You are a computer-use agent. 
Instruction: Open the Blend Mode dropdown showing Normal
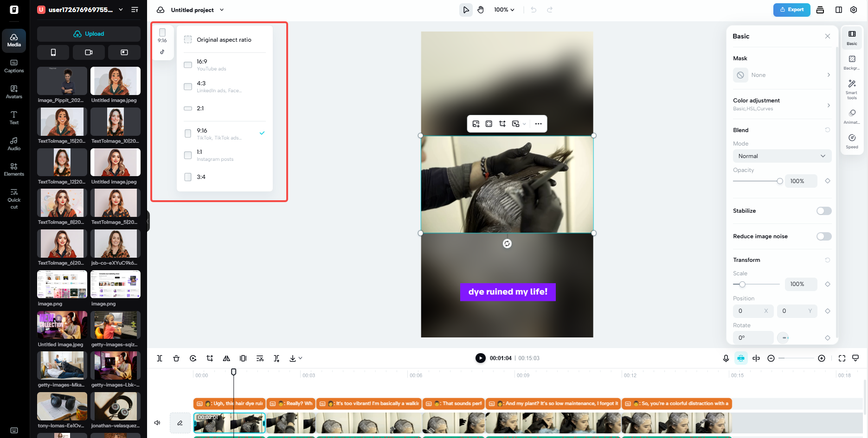click(782, 156)
